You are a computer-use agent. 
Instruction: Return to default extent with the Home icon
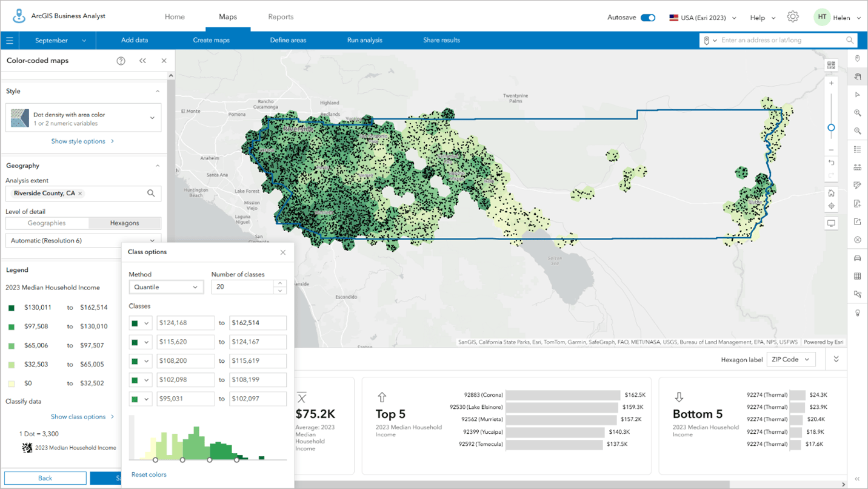pyautogui.click(x=831, y=192)
